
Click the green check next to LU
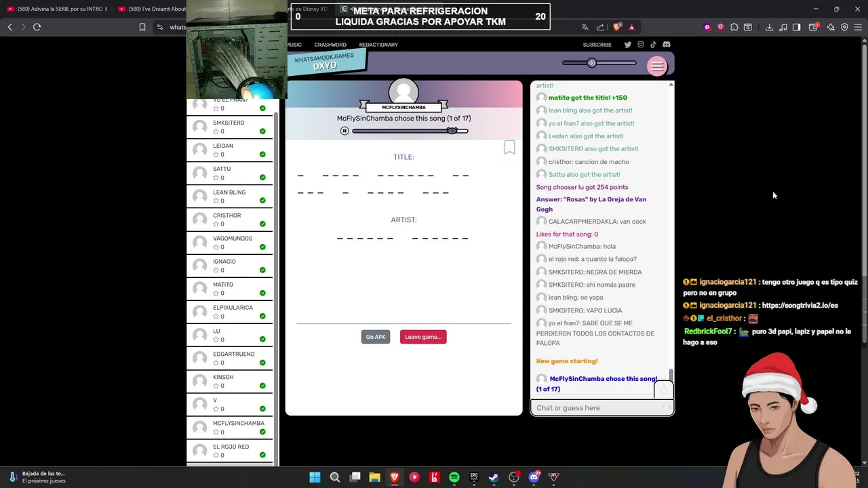click(262, 340)
